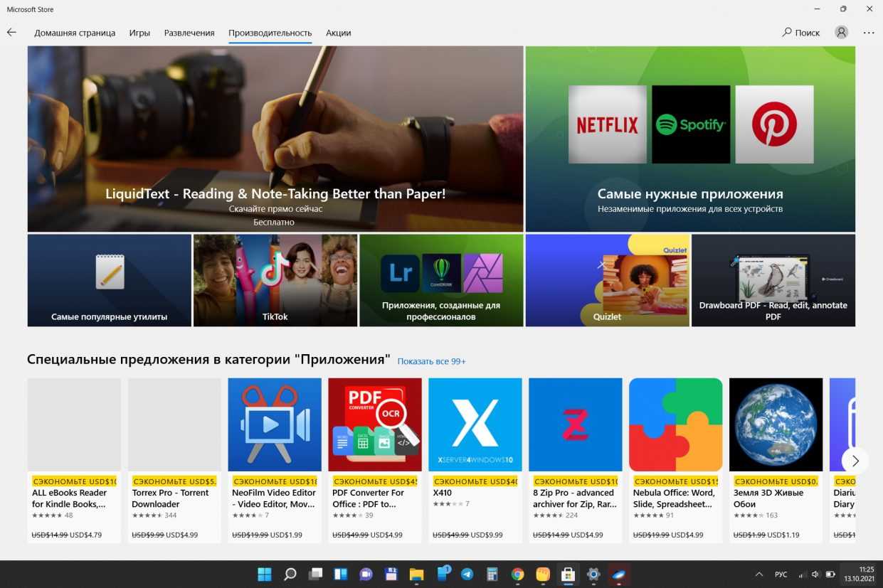Image resolution: width=883 pixels, height=588 pixels.
Task: Open the LiquidText featured banner
Action: click(275, 139)
